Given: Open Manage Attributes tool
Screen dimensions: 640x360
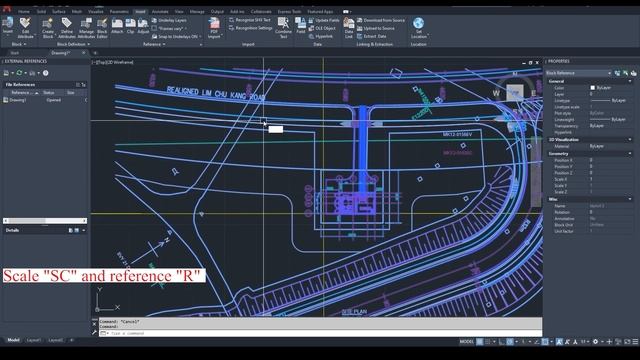Looking at the screenshot, I should (86, 28).
